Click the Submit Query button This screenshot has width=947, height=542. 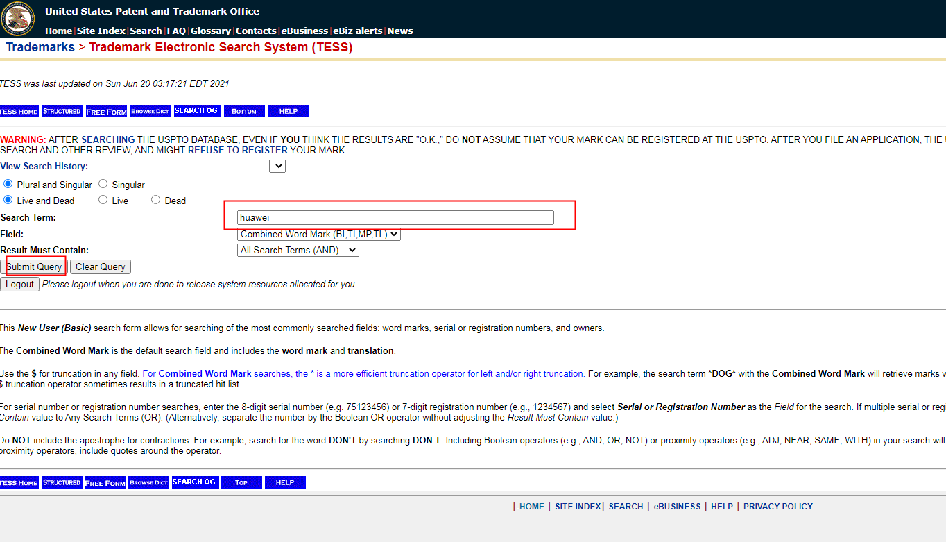point(34,266)
